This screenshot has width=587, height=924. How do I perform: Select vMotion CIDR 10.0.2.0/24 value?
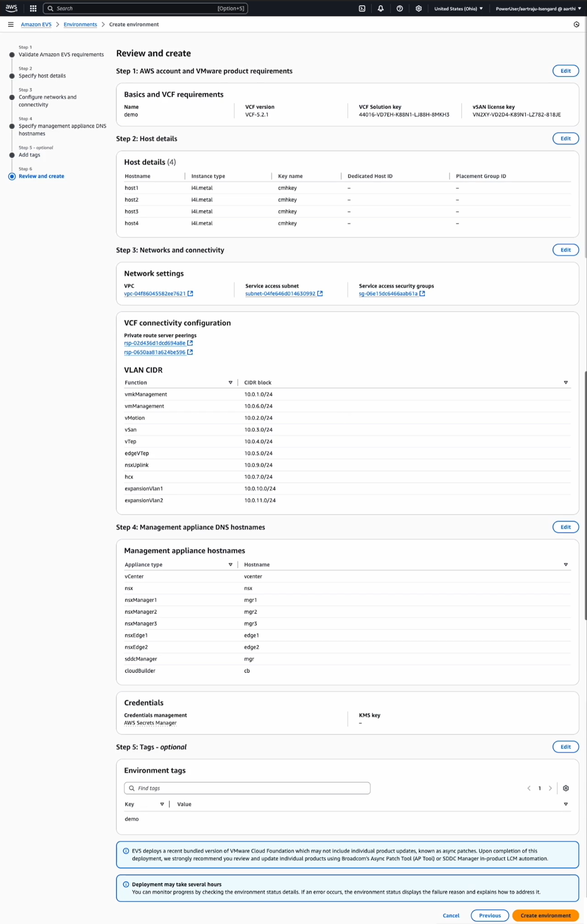pos(258,418)
